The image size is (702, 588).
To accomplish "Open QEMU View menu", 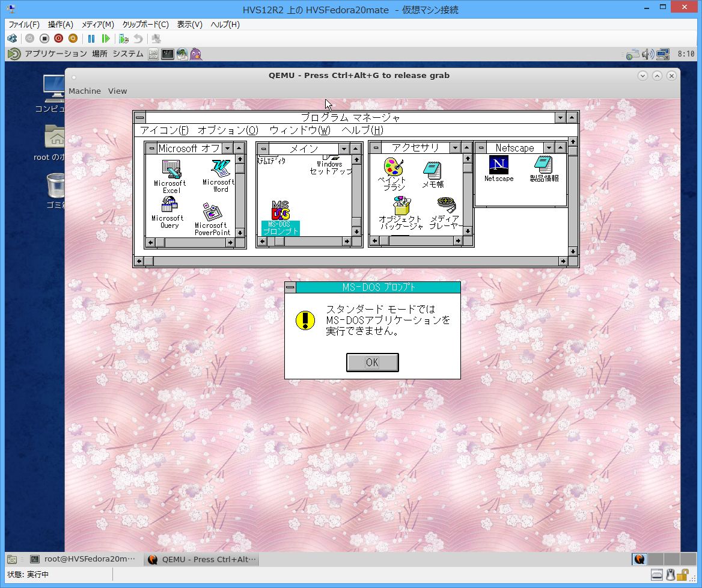I will coord(117,91).
